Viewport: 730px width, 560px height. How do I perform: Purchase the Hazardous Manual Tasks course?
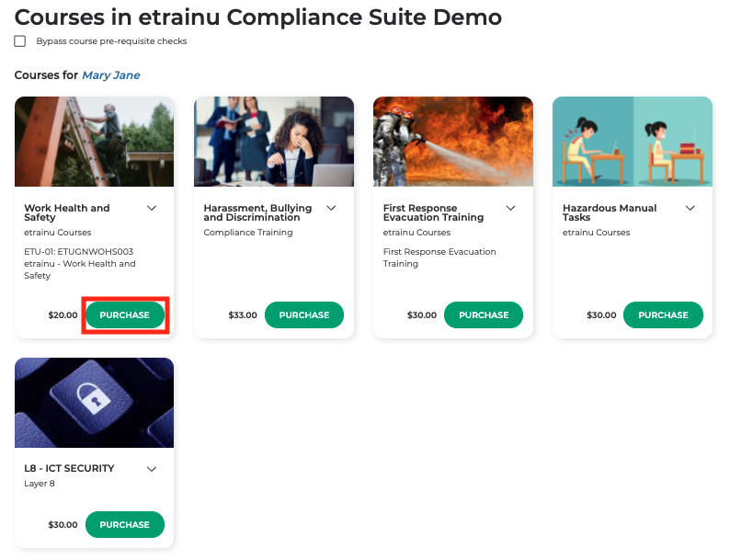pyautogui.click(x=662, y=315)
